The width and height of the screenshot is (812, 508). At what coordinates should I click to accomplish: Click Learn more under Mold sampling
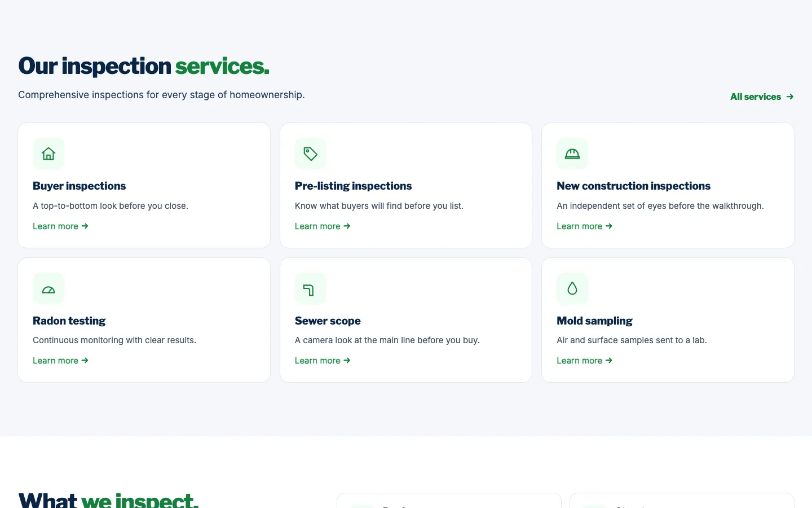click(585, 361)
